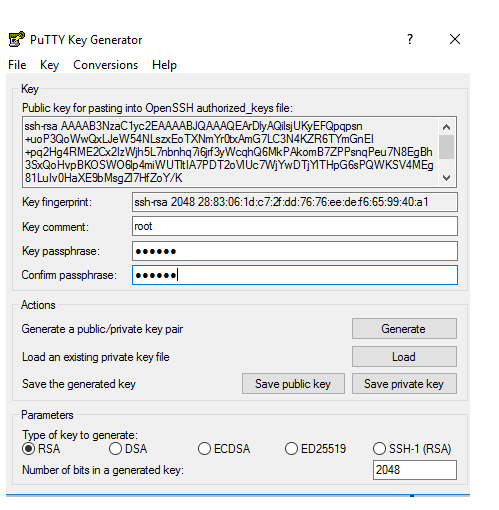Click the number of bits field showing 2048
This screenshot has height=510, width=499.
click(415, 470)
